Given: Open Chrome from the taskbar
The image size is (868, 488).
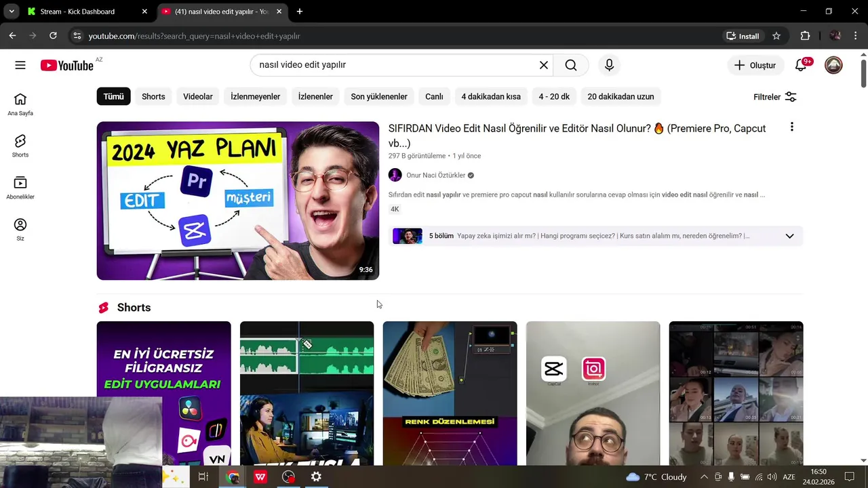Looking at the screenshot, I should (x=233, y=477).
